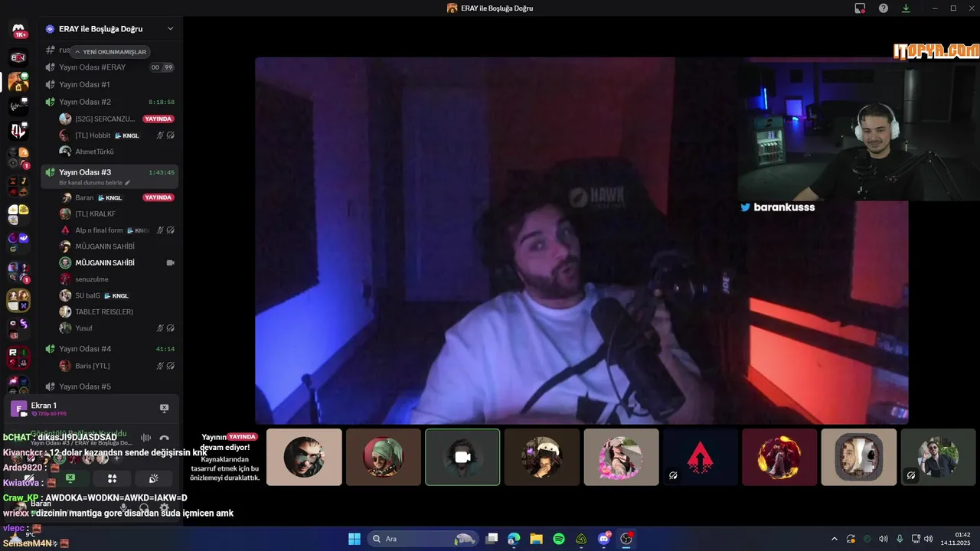
Task: Open Task View on the taskbar
Action: pos(492,539)
